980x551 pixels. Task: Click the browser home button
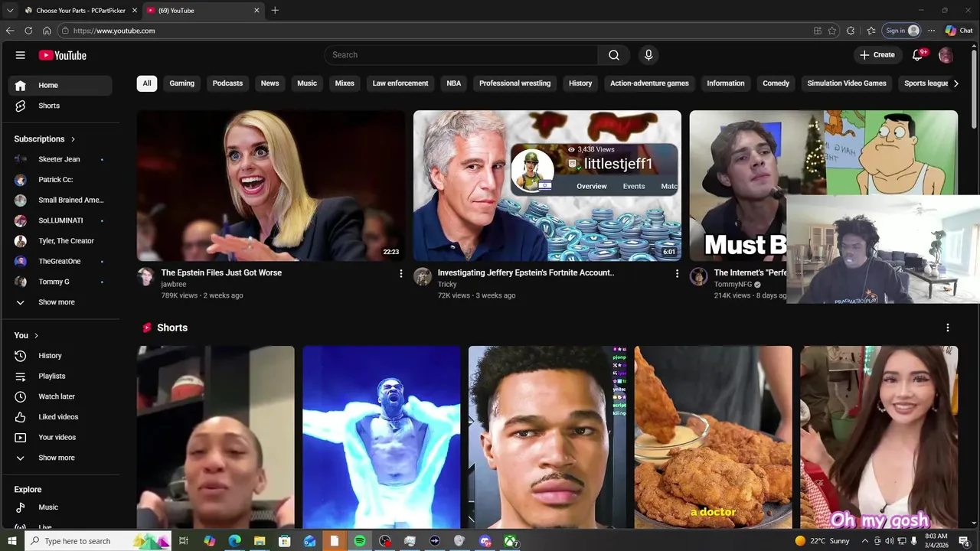tap(47, 31)
